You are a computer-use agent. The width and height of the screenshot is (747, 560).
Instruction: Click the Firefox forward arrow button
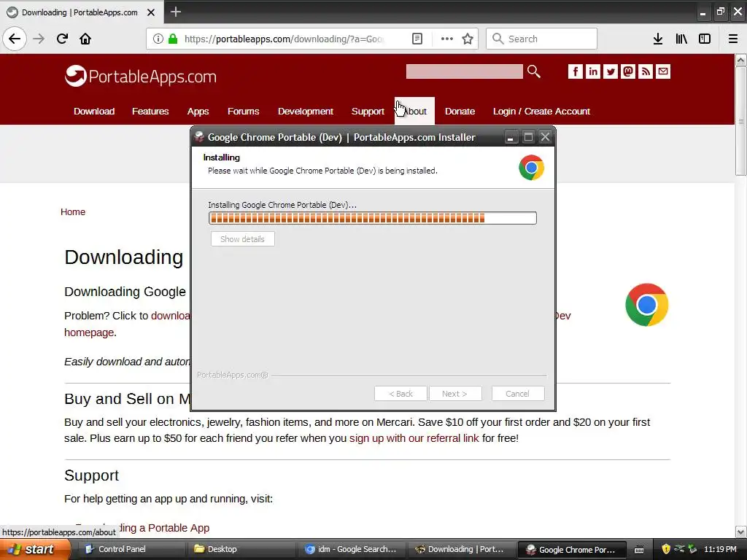[x=39, y=39]
